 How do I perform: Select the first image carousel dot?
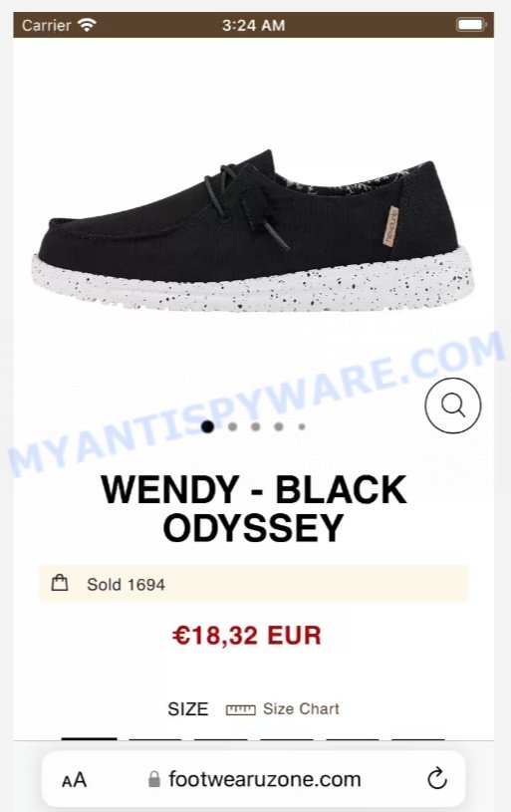click(x=207, y=426)
